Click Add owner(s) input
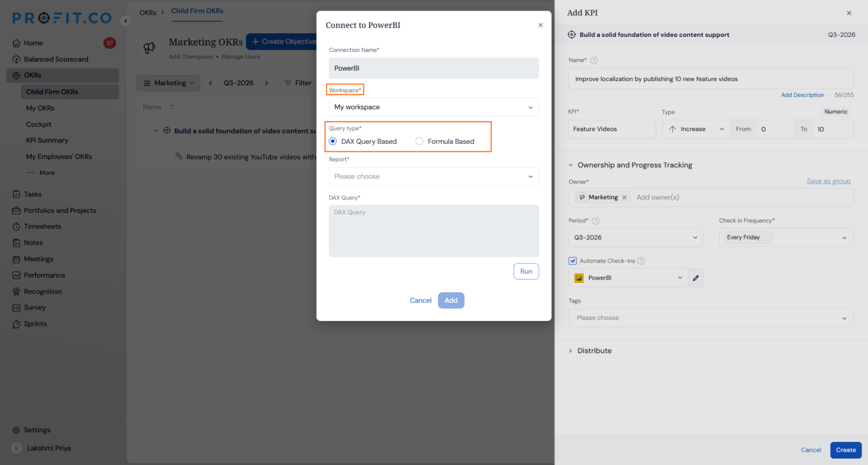Image resolution: width=868 pixels, height=465 pixels. click(658, 197)
